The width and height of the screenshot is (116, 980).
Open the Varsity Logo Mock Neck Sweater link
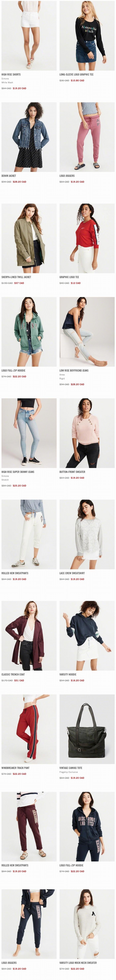point(78,963)
